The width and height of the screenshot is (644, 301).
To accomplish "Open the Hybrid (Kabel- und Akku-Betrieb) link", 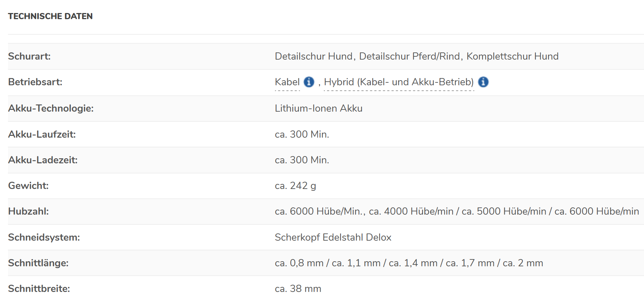I will [399, 82].
